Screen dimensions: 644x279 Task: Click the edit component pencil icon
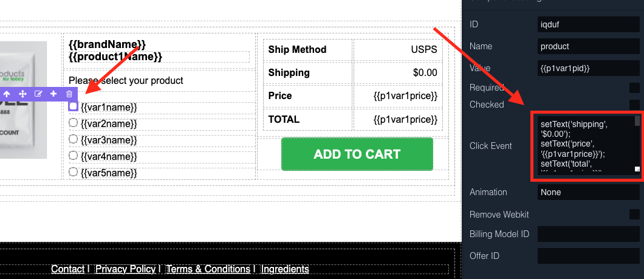click(38, 94)
